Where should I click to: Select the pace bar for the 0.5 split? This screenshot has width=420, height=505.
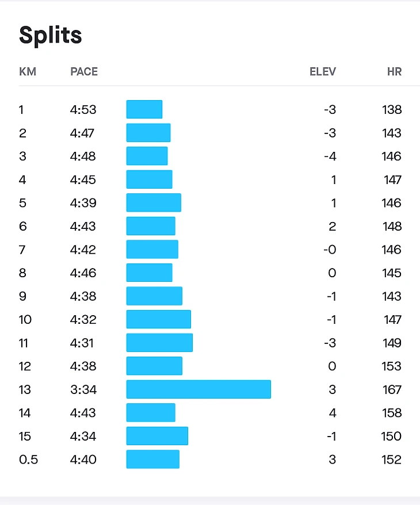[x=153, y=459]
